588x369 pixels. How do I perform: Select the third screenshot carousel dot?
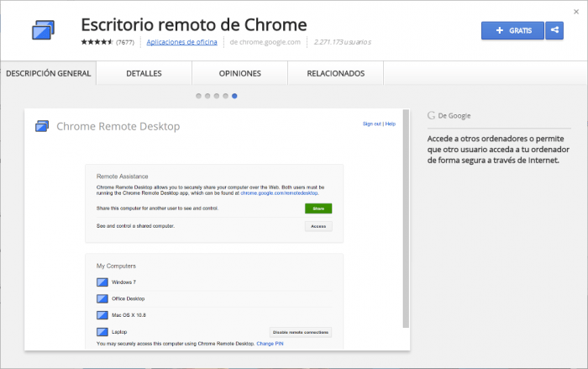[x=217, y=96]
